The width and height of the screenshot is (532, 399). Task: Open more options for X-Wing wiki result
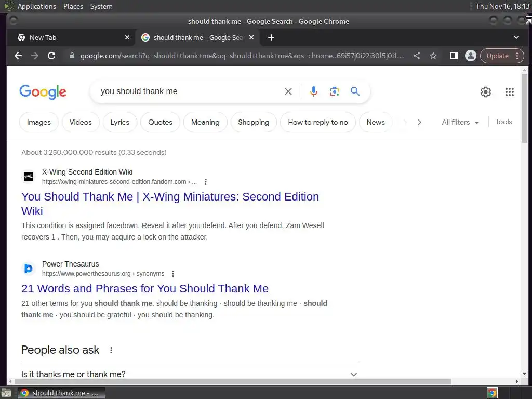click(206, 182)
